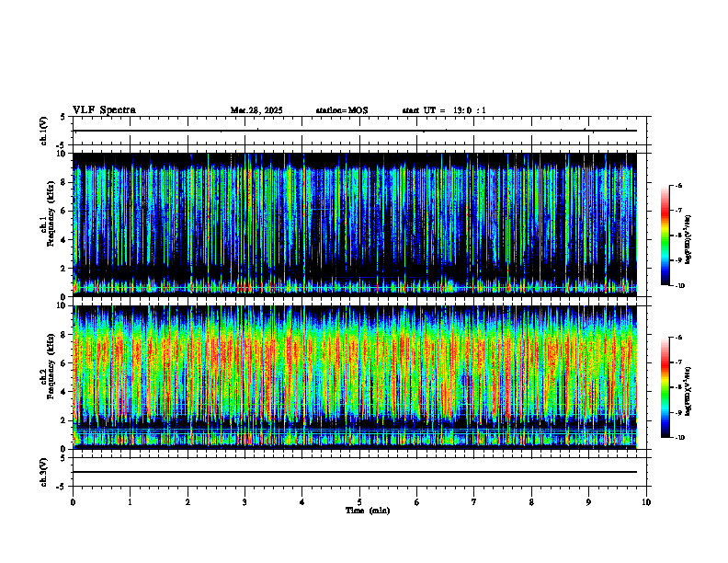
Task: Click the '-6' label on ch.1 colorbar
Action: (x=677, y=185)
